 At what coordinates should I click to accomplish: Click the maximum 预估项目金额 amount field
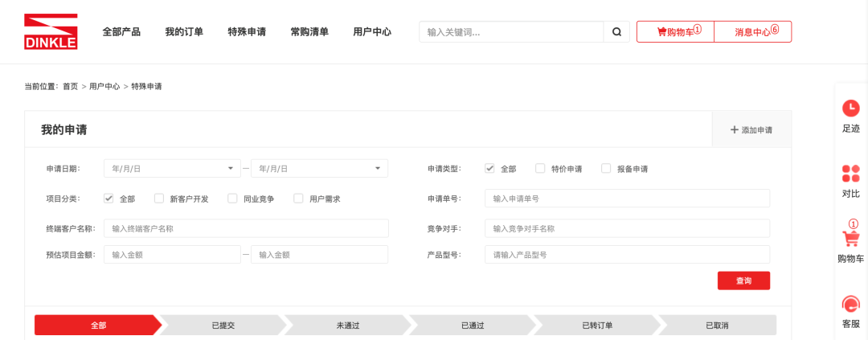pos(319,255)
